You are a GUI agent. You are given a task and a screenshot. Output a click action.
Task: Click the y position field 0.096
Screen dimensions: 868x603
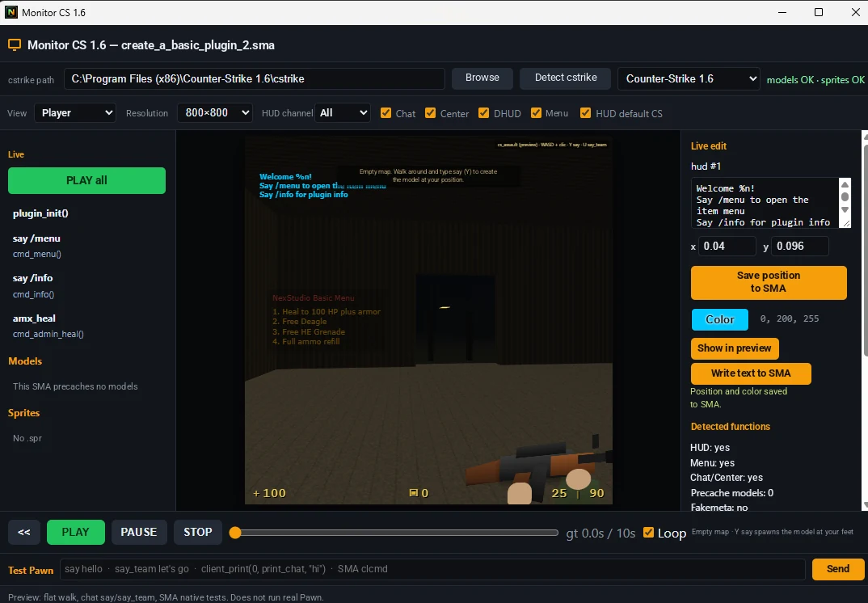coord(800,246)
